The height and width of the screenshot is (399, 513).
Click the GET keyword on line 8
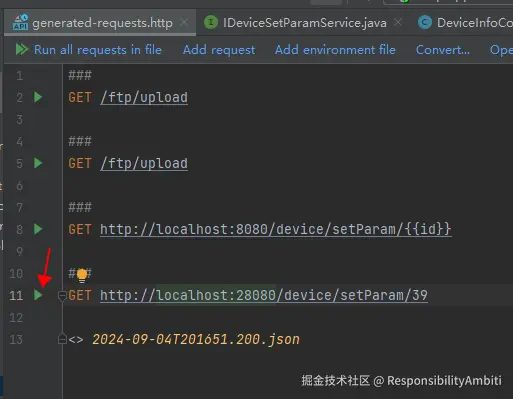point(80,230)
